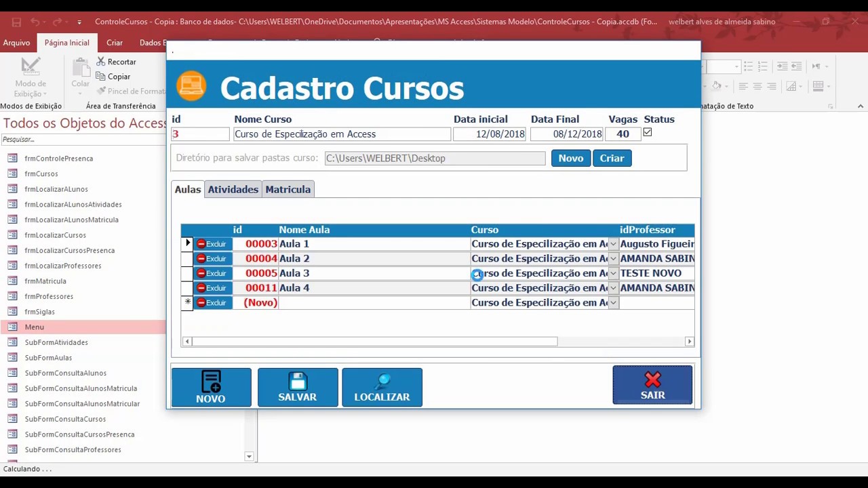Open Curso dropdown for Aula 4 row
The image size is (868, 488).
point(613,288)
